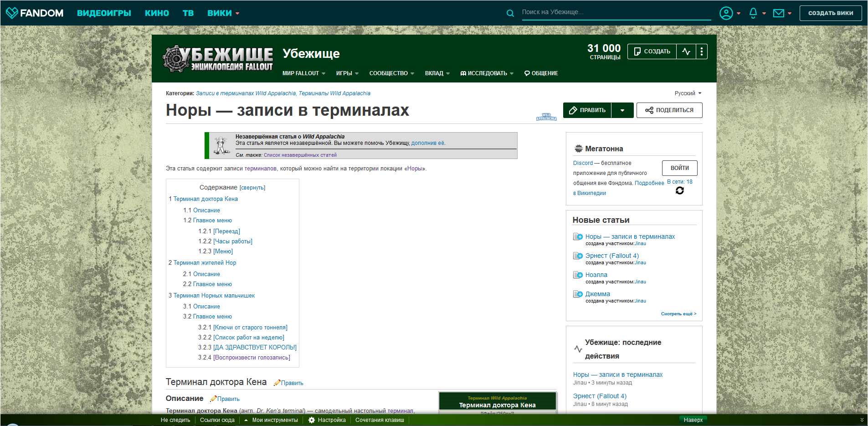
Task: Open Ноэлла in Новые статьи
Action: tap(596, 275)
